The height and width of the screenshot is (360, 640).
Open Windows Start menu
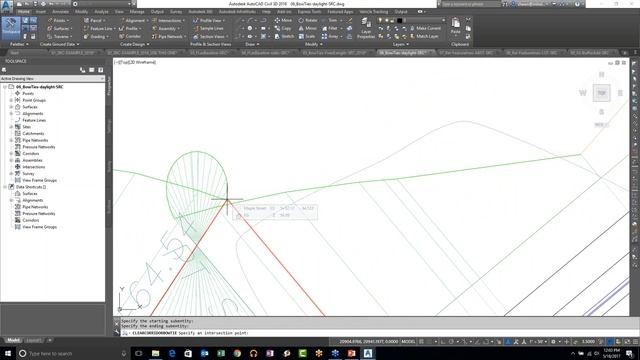pos(8,353)
